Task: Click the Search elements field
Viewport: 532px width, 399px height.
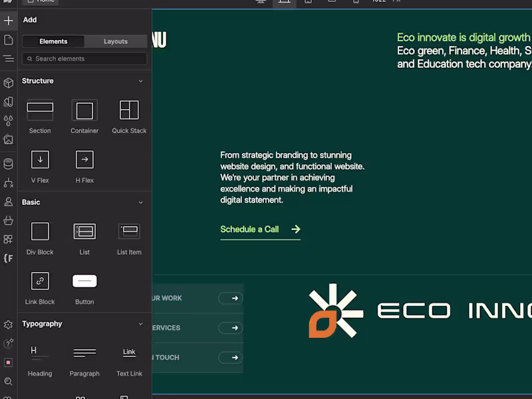Action: pos(84,59)
